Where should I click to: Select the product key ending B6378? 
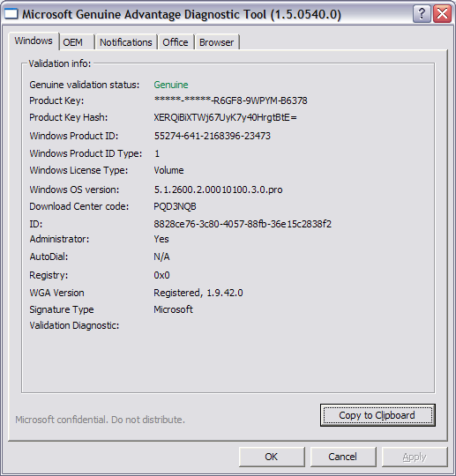tap(230, 100)
